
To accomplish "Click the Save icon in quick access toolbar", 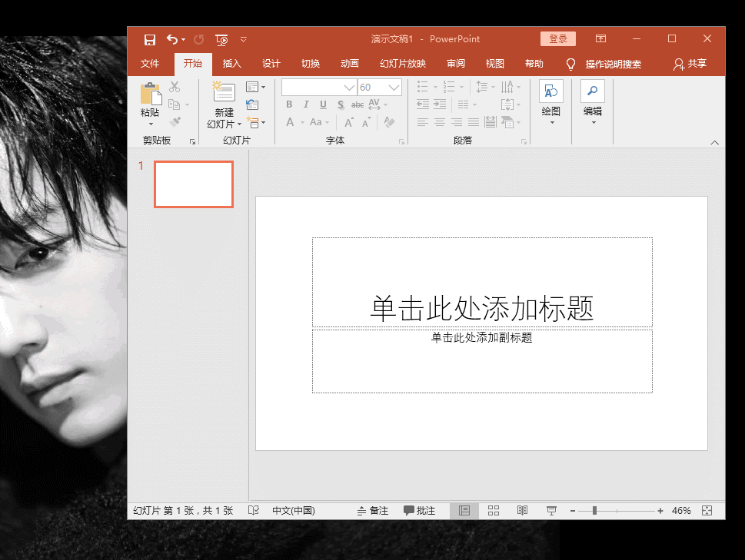I will tap(150, 39).
